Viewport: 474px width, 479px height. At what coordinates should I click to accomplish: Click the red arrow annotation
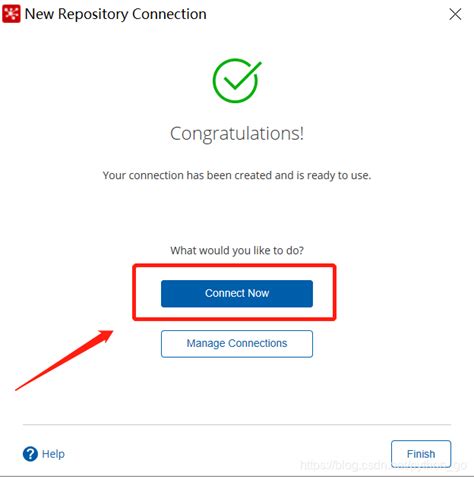click(x=64, y=360)
